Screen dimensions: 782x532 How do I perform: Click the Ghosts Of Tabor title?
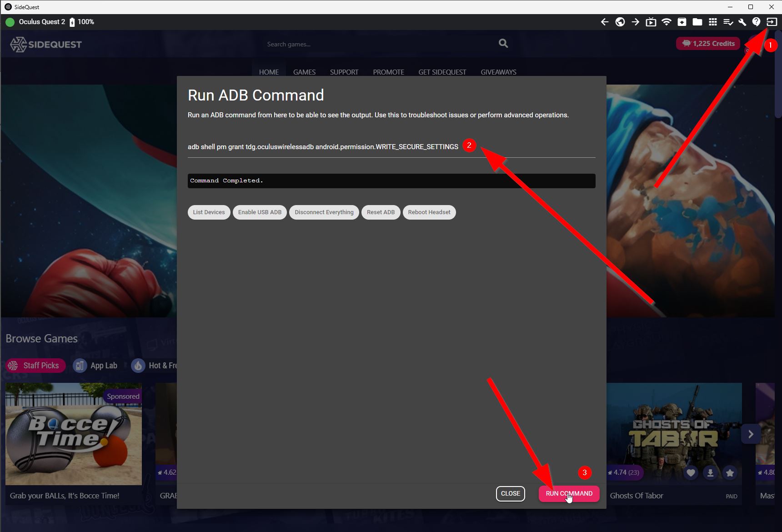tap(637, 496)
